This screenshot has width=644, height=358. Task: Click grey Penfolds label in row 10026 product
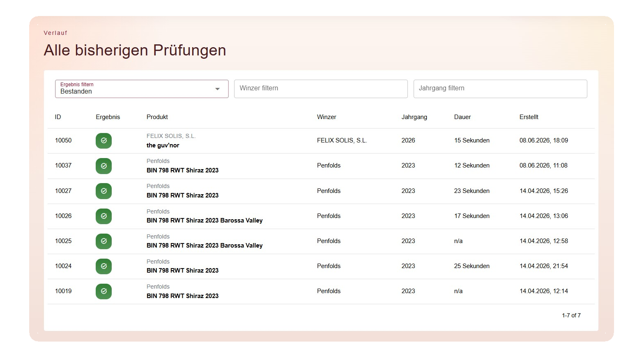(x=158, y=211)
